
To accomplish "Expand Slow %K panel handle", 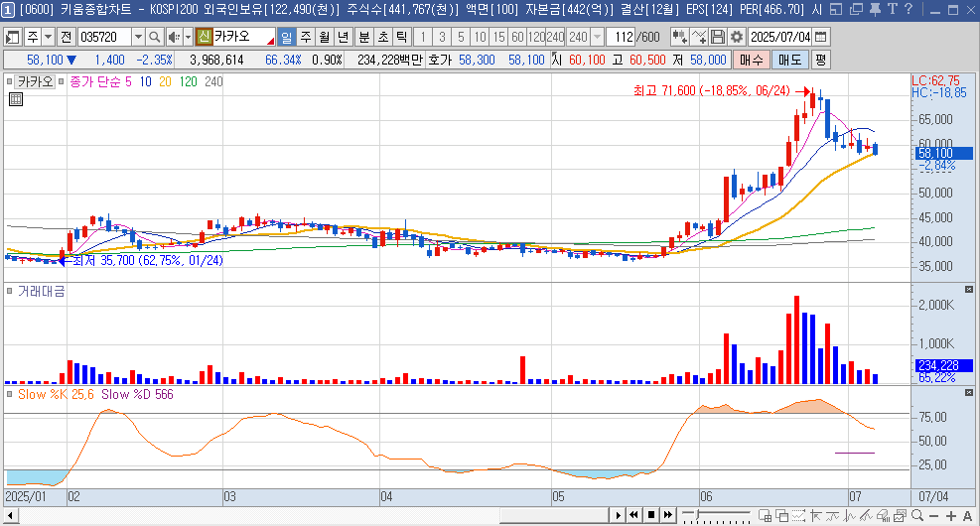I will pos(9,394).
